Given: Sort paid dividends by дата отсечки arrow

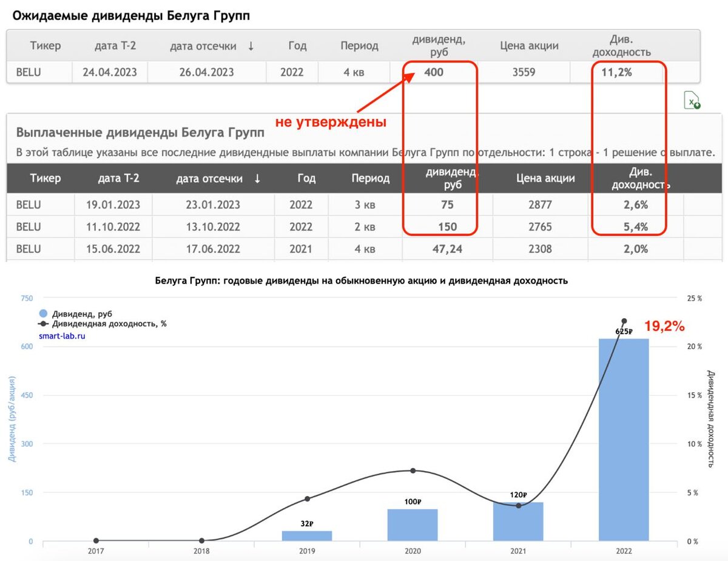Looking at the screenshot, I should pyautogui.click(x=257, y=178).
